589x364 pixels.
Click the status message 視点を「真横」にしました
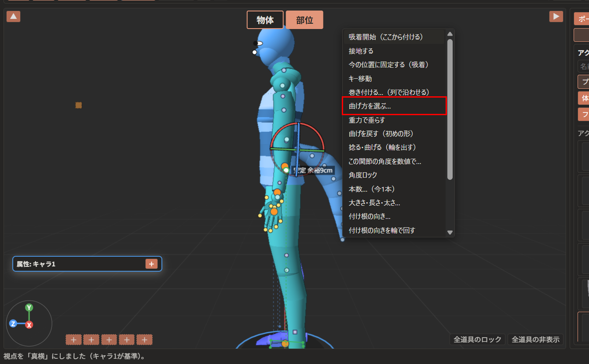[x=74, y=356]
